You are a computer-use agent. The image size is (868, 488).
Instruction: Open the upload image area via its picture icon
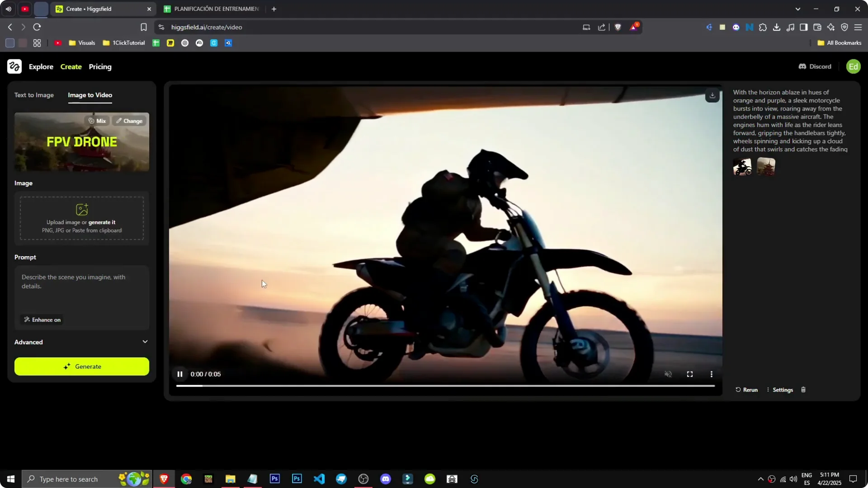pyautogui.click(x=81, y=209)
